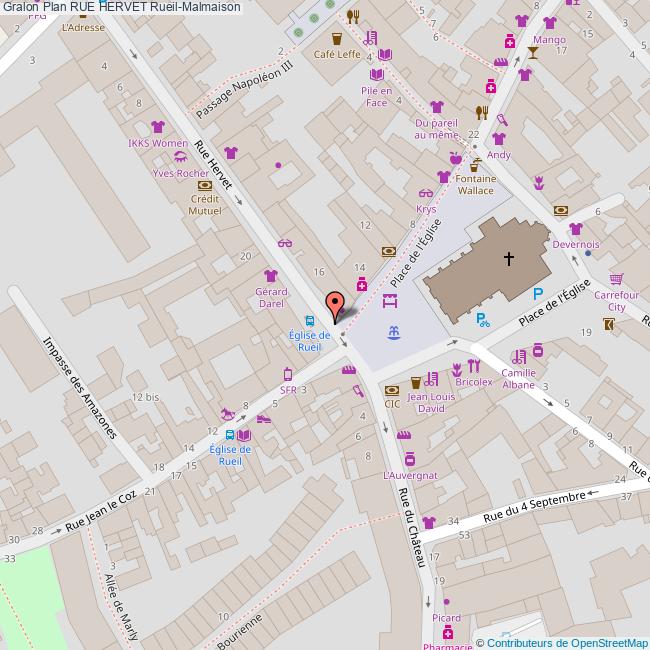
Task: Click the CIC bank icon
Action: tap(391, 389)
